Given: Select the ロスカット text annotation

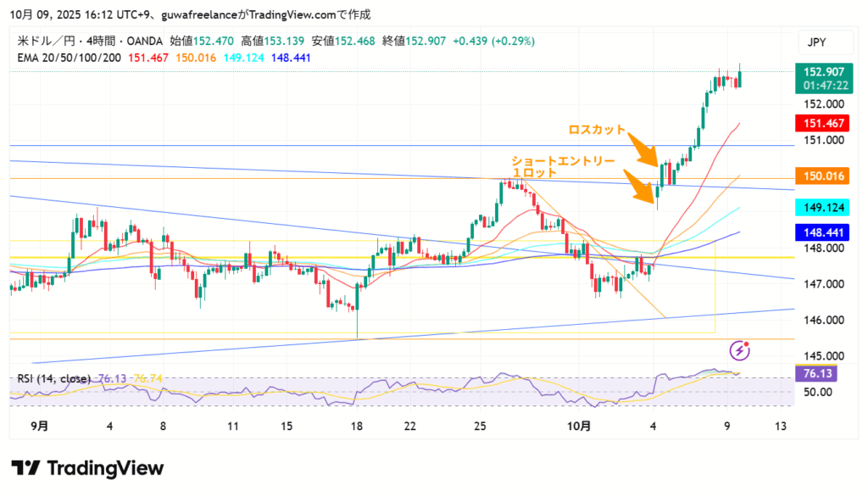Looking at the screenshot, I should point(596,130).
